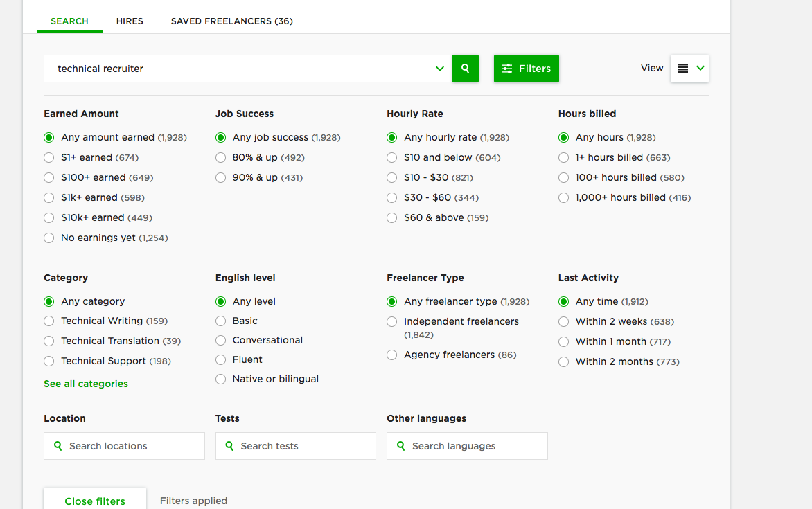Open the Filters button with sliders icon
This screenshot has width=812, height=509.
(526, 69)
